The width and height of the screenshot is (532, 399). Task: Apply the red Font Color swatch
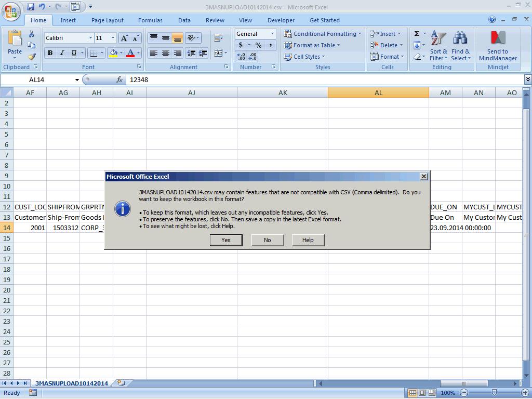point(130,52)
